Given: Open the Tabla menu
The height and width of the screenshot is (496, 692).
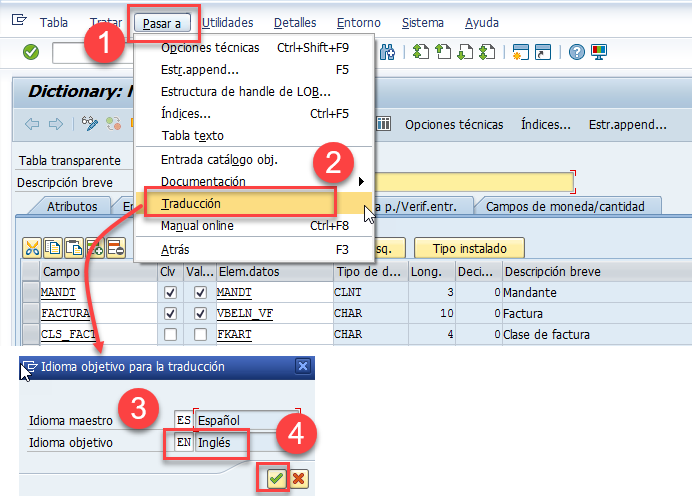Looking at the screenshot, I should pyautogui.click(x=54, y=23).
